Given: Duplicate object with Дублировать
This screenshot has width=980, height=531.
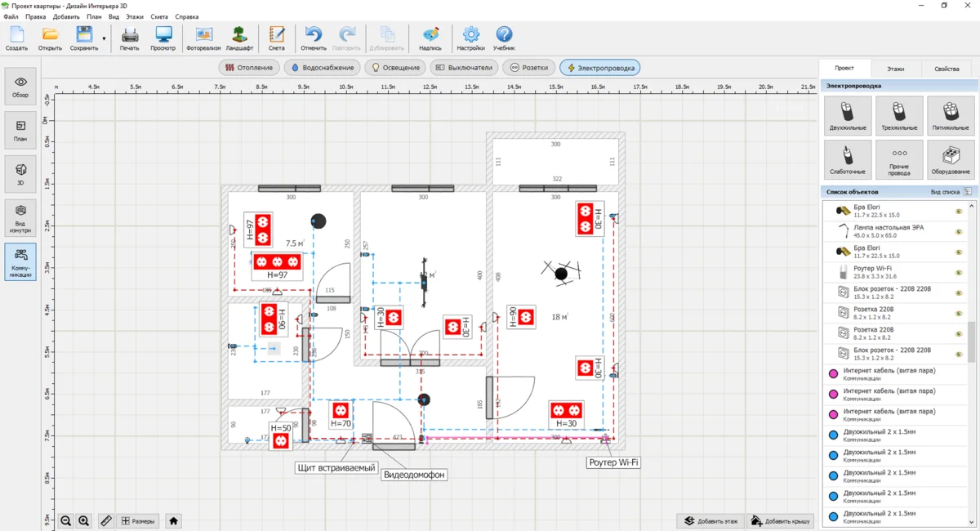Looking at the screenshot, I should click(x=386, y=38).
